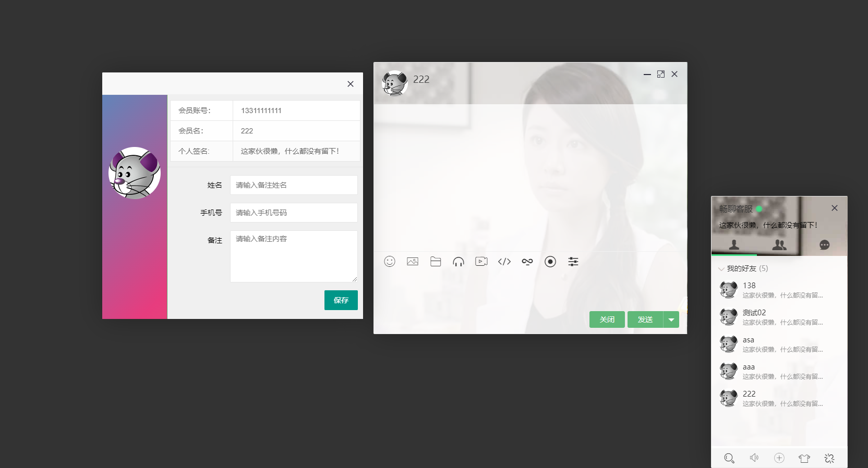
Task: Switch to the groups tab in panel
Action: [779, 245]
